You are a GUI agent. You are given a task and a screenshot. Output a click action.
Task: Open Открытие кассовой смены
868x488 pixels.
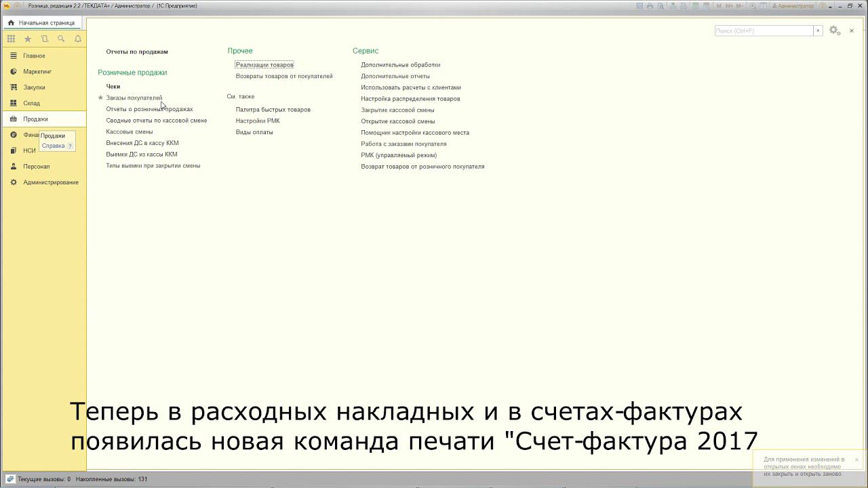(398, 121)
